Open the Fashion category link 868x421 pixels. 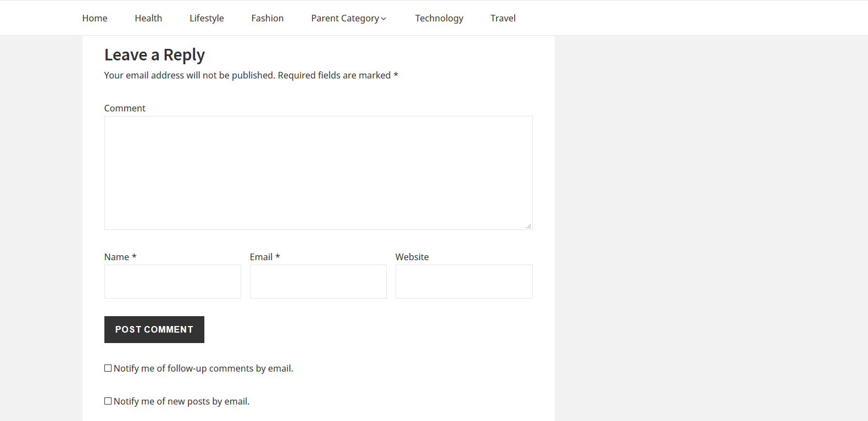tap(268, 18)
